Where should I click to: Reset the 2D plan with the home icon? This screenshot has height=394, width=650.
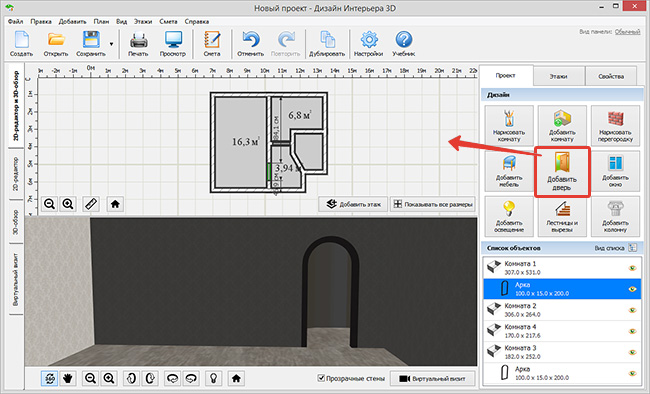point(115,204)
